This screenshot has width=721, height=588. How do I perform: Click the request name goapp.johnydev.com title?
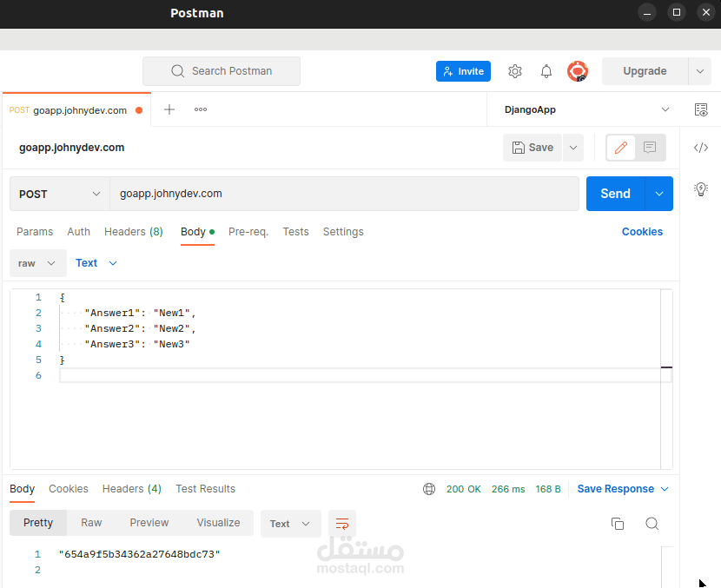(x=72, y=148)
